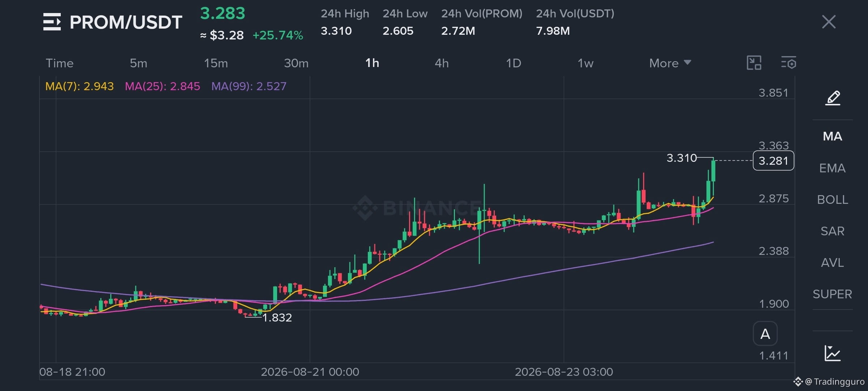Select the 30m timeframe
The height and width of the screenshot is (391, 868).
click(x=296, y=63)
